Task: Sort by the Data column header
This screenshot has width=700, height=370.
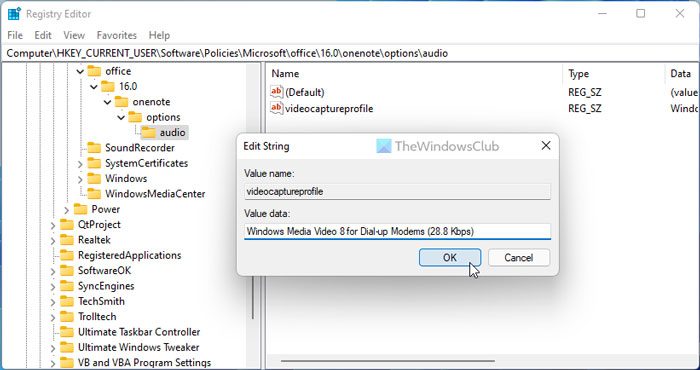Action: (x=682, y=74)
